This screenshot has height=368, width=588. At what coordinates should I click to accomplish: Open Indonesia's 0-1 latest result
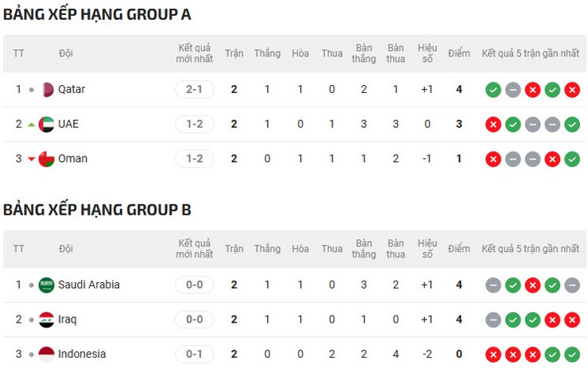(x=195, y=354)
